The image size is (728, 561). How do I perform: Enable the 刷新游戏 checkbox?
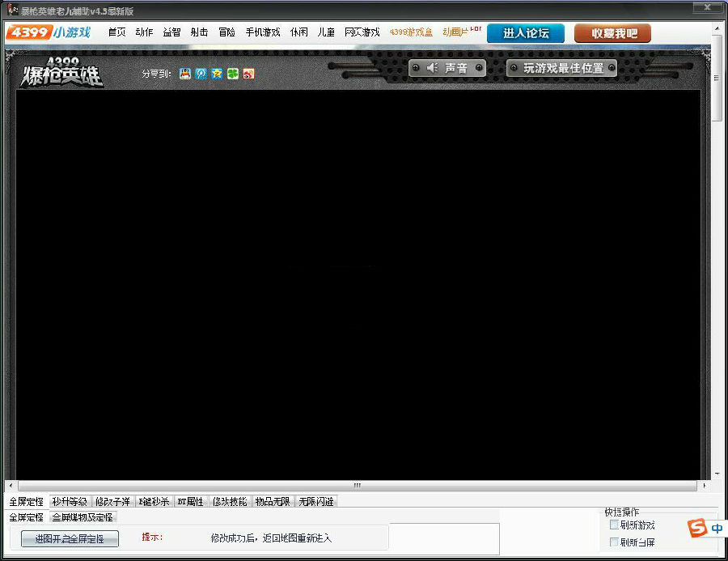[614, 525]
